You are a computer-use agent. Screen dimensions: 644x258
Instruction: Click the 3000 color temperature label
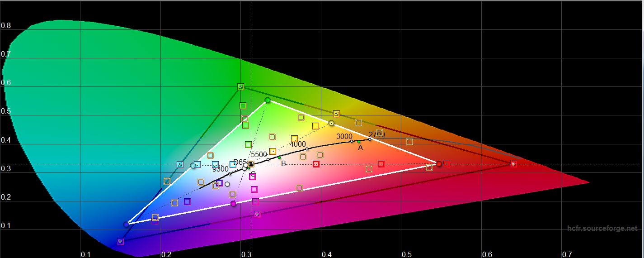pos(344,136)
